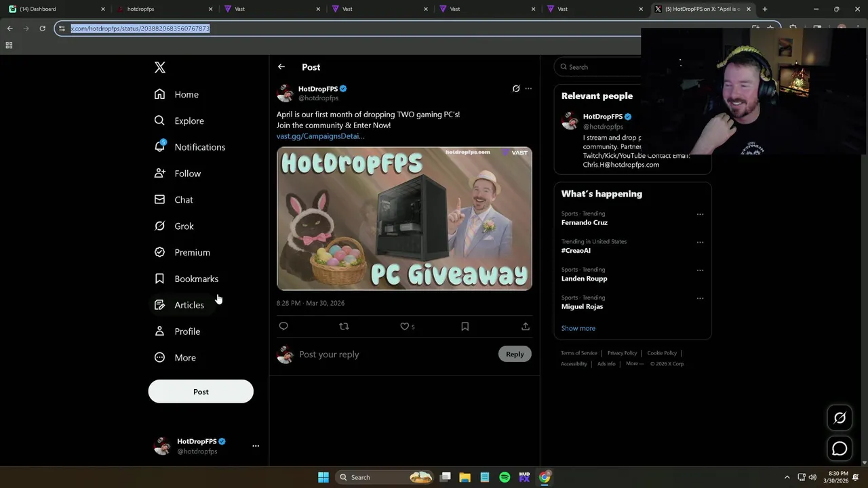Open Explore from the sidebar
The image size is (868, 488).
click(x=179, y=121)
